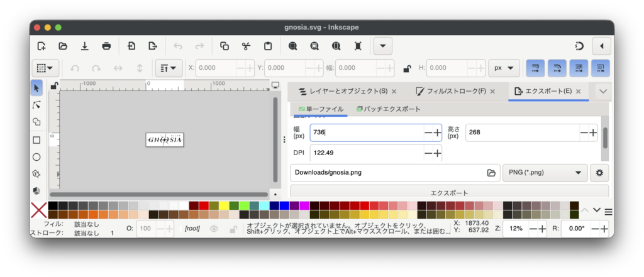Toggle width-height ratio lock in toolbar
Screen dimensions: 644x277
407,68
